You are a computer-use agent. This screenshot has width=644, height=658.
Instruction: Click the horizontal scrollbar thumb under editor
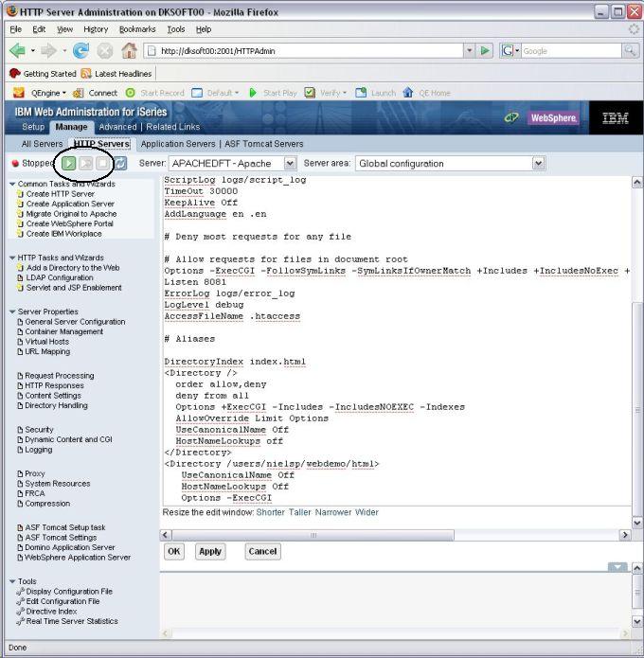coord(313,535)
